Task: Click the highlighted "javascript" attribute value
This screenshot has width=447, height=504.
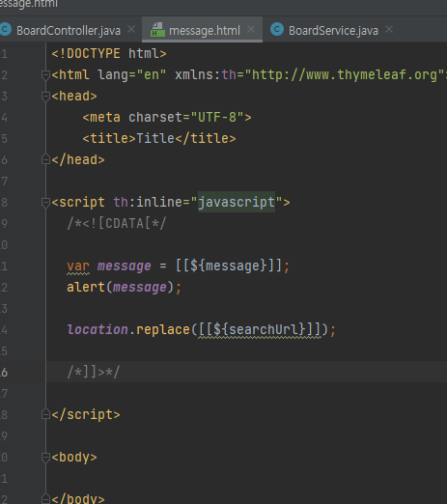Action: (237, 203)
